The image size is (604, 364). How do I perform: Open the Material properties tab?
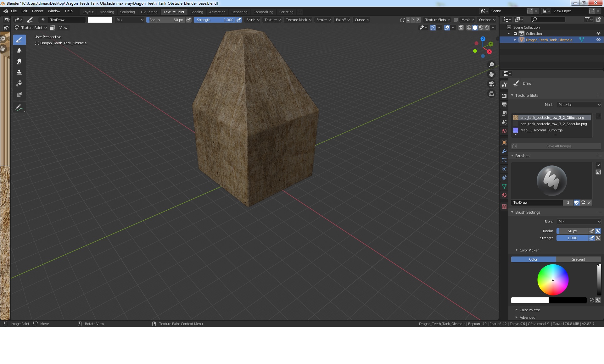click(504, 195)
